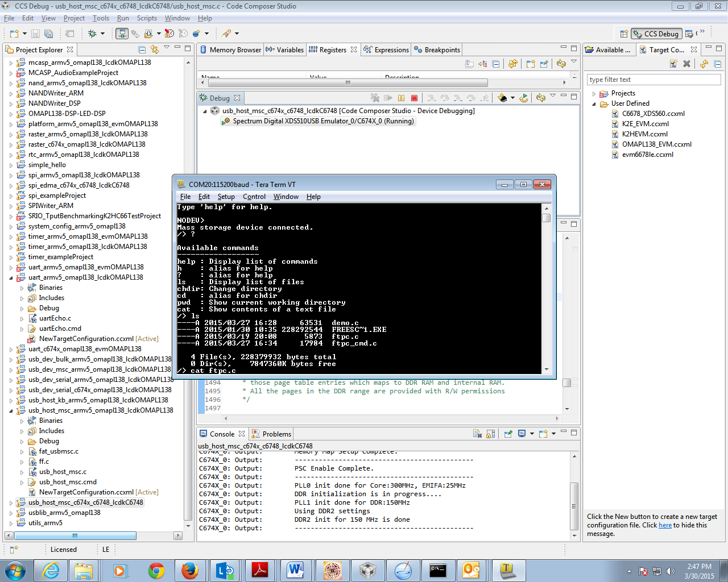Image resolution: width=728 pixels, height=582 pixels.
Task: Select MCASP_AudioExampleProject in Project Explorer
Action: pos(68,73)
